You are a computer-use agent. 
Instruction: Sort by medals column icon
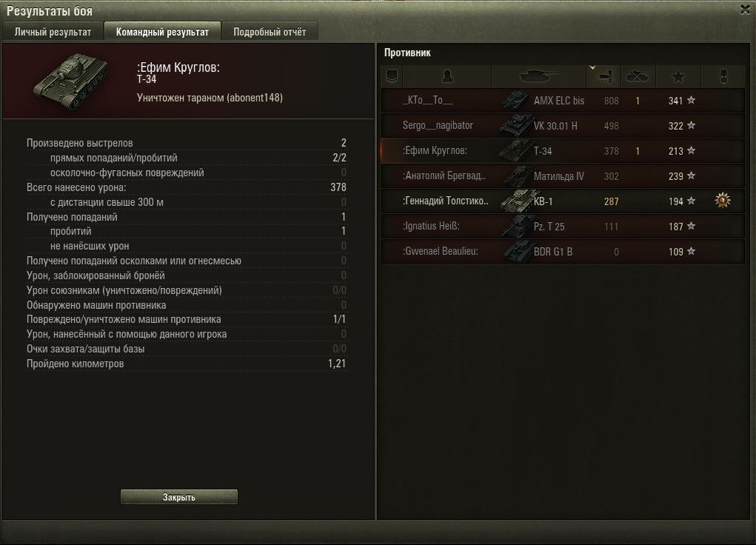(x=723, y=76)
